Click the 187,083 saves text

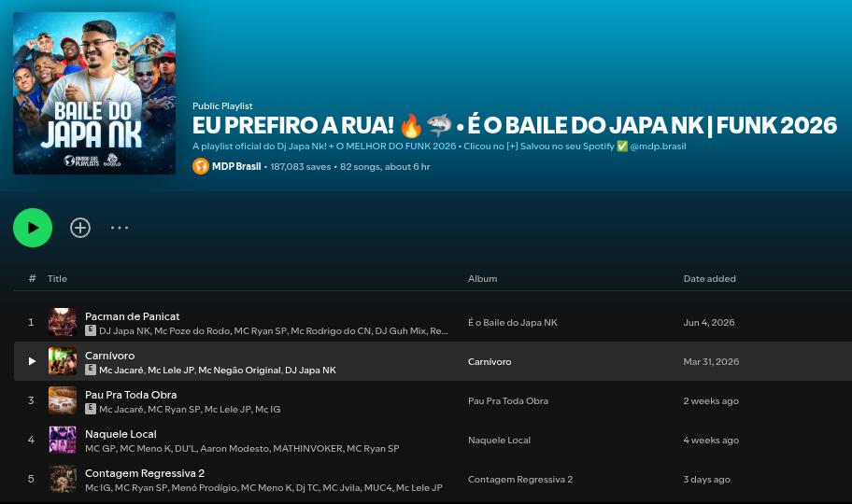(x=301, y=167)
